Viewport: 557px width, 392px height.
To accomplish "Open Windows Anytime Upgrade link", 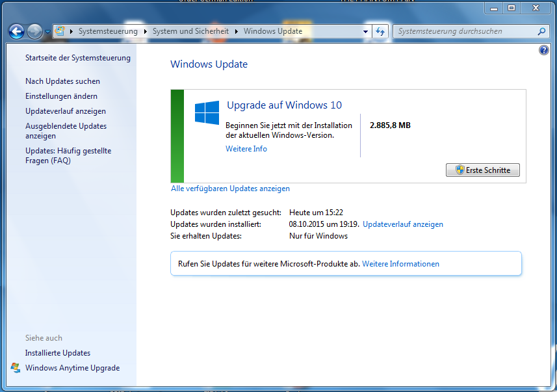I will click(x=72, y=368).
